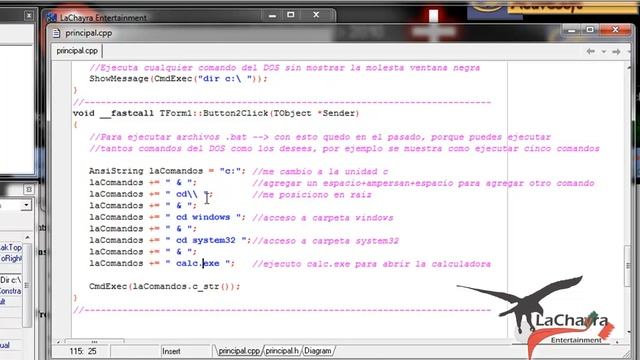The width and height of the screenshot is (640, 360).
Task: Click the CmdExec(laComandos.c_str()) line
Action: pyautogui.click(x=164, y=287)
